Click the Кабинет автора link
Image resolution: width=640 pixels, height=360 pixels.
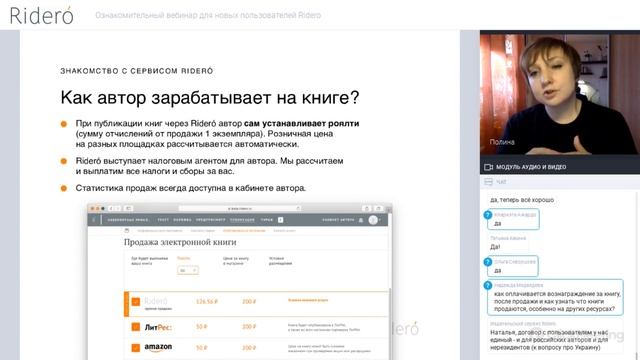[338, 220]
